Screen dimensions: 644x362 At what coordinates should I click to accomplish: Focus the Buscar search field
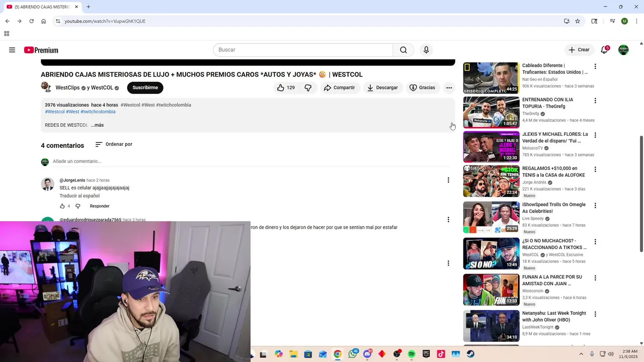tap(303, 50)
